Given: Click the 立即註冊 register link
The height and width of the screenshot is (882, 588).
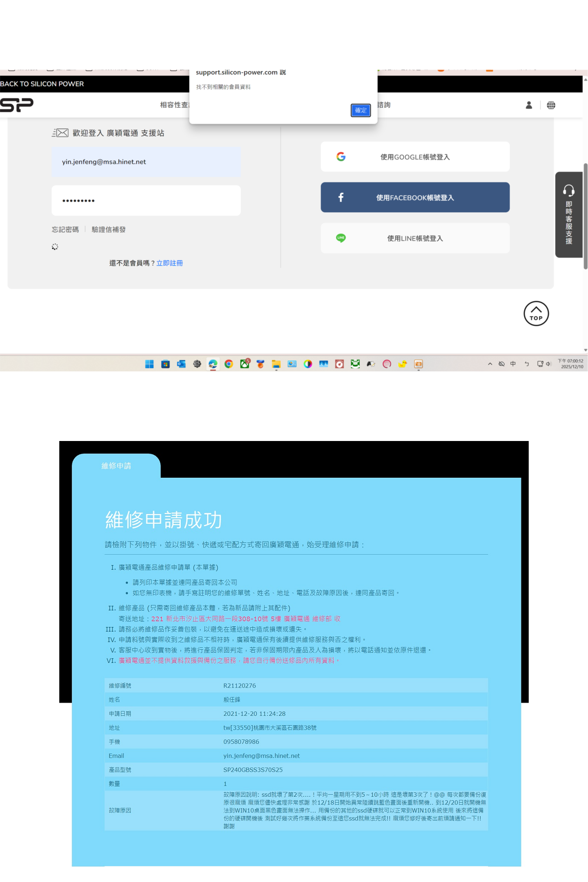Looking at the screenshot, I should click(170, 263).
